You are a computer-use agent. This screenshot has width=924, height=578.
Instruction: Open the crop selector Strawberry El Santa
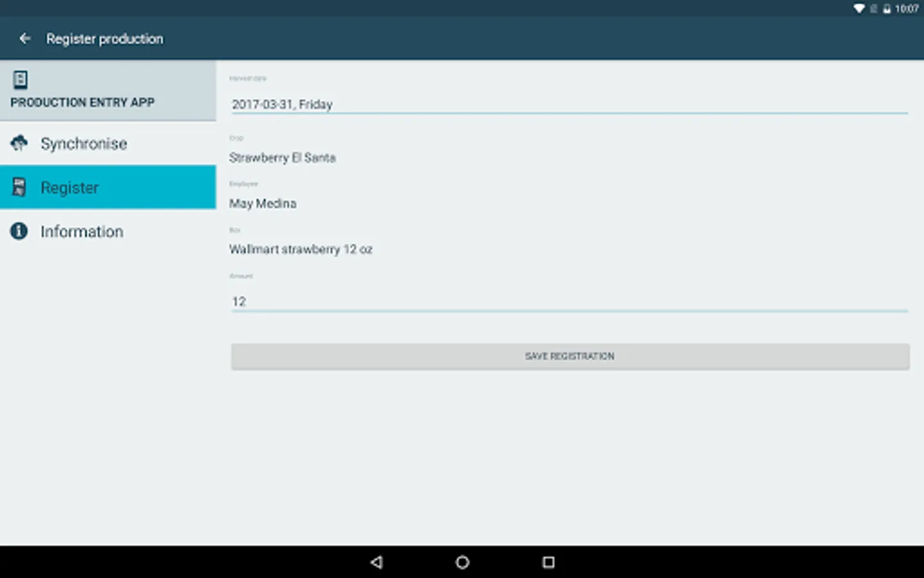[282, 157]
